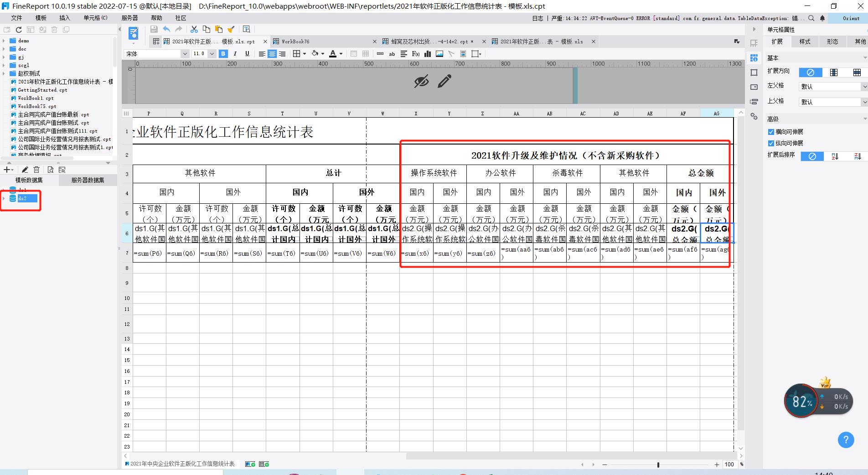Click the search magnifier in title bar
Image resolution: width=868 pixels, height=475 pixels.
coord(811,18)
